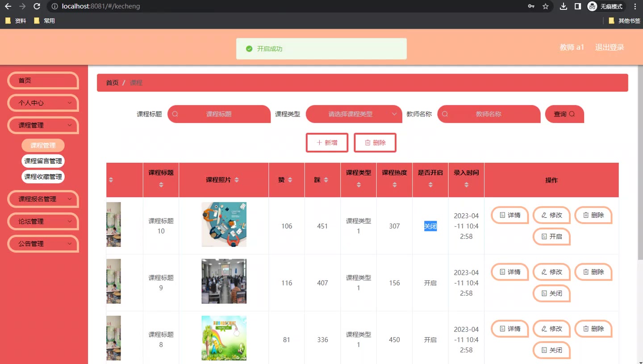The height and width of the screenshot is (364, 643).
Task: Sort the table by 课程照片 column
Action: pos(237,180)
